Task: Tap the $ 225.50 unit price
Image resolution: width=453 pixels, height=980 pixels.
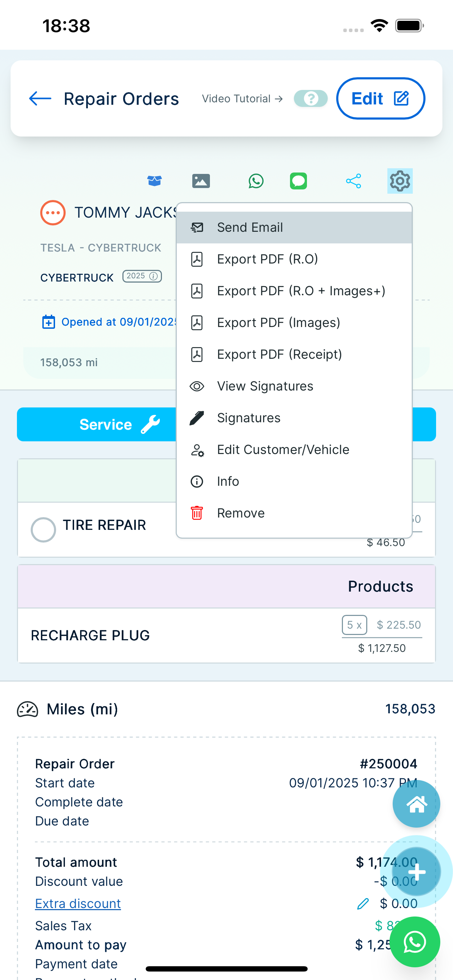Action: pyautogui.click(x=399, y=625)
